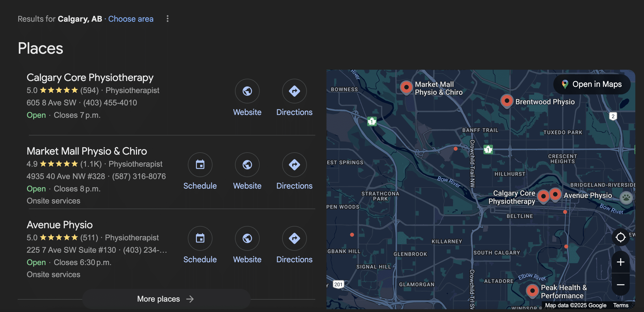Open the three-dot options menu beside Choose area
644x312 pixels.
tap(168, 19)
